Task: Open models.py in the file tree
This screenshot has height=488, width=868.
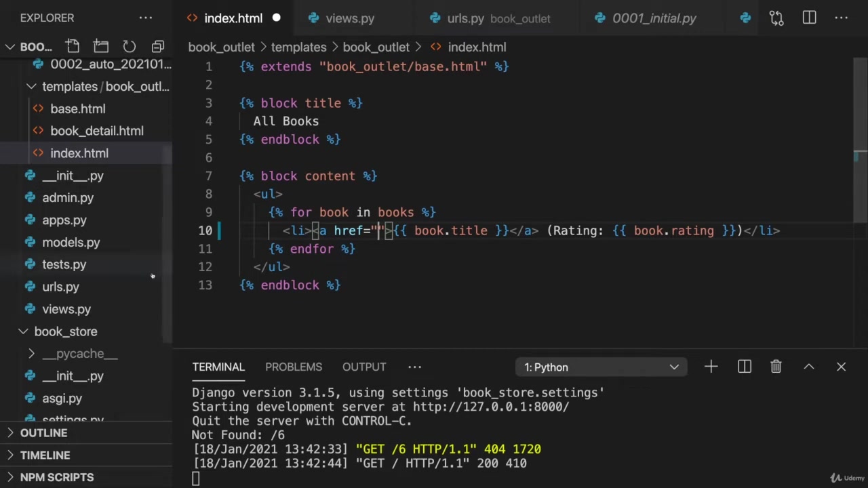Action: pos(71,243)
